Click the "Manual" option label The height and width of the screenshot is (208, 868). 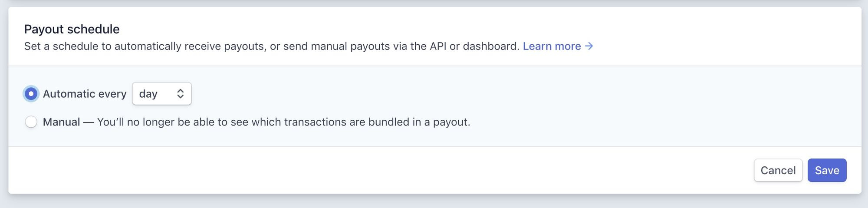[x=61, y=122]
